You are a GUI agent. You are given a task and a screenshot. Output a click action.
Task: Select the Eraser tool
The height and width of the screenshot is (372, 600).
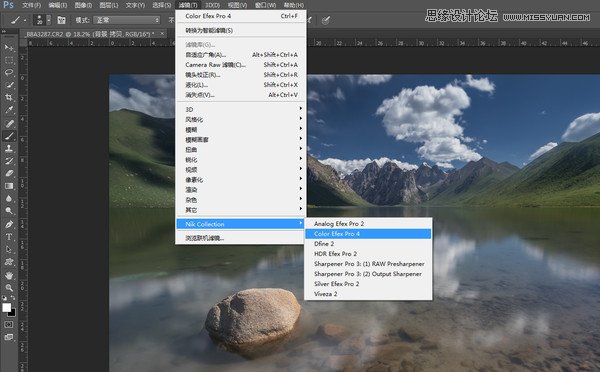[9, 173]
